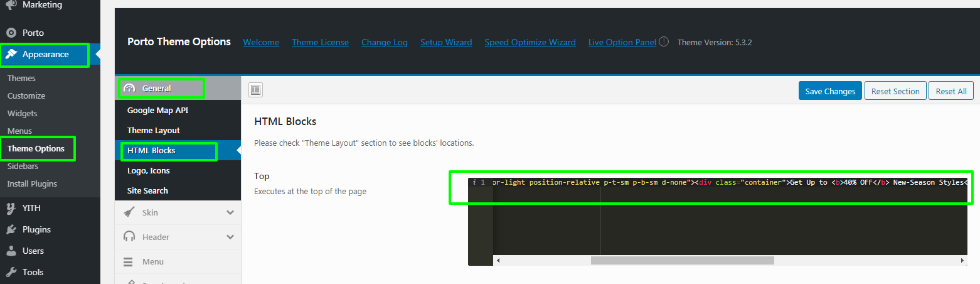980x284 pixels.
Task: Click the editor scrollbar left arrow
Action: (498, 260)
